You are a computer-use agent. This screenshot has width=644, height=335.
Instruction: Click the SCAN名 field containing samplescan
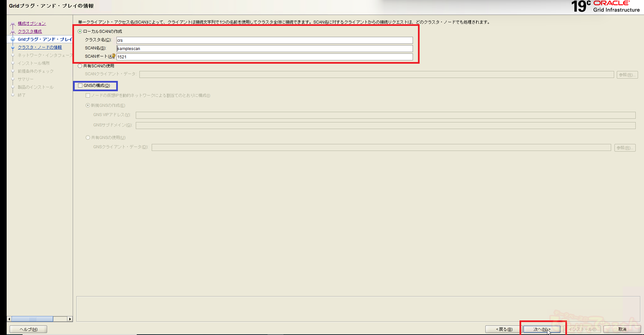(x=264, y=49)
